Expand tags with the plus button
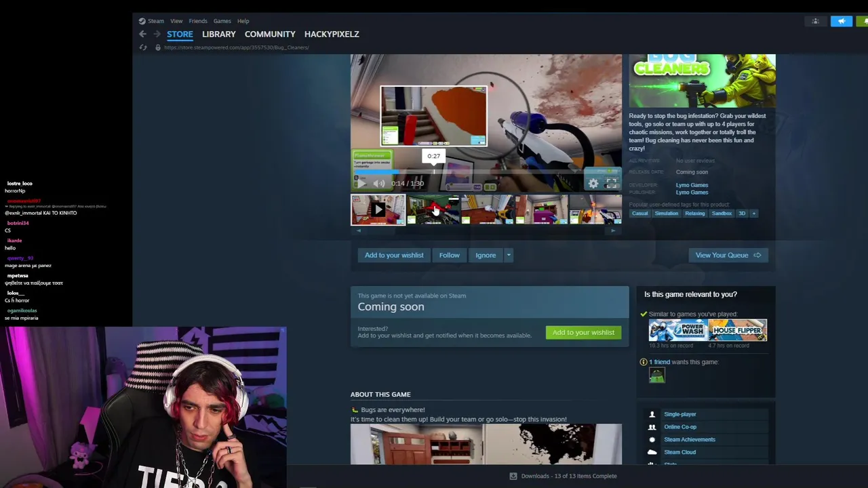Image resolution: width=868 pixels, height=488 pixels. point(753,213)
